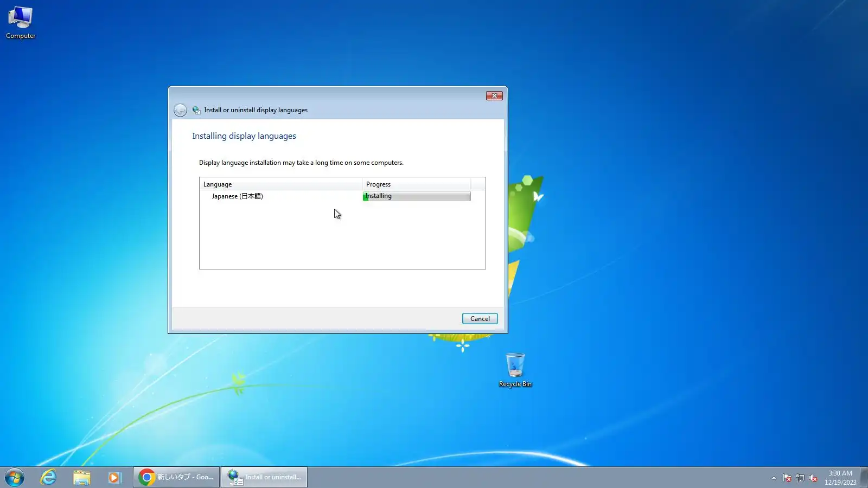Open the Windows Start orb

(15, 477)
